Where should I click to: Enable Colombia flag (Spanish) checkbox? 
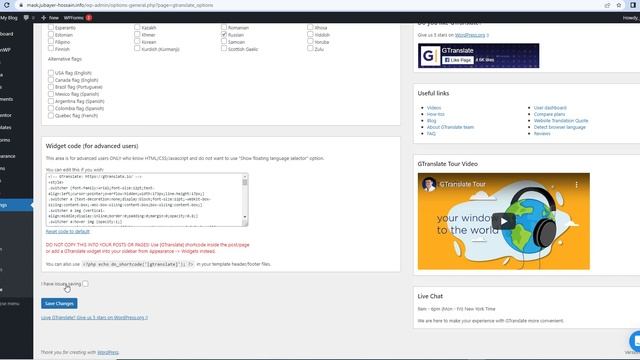(51, 108)
